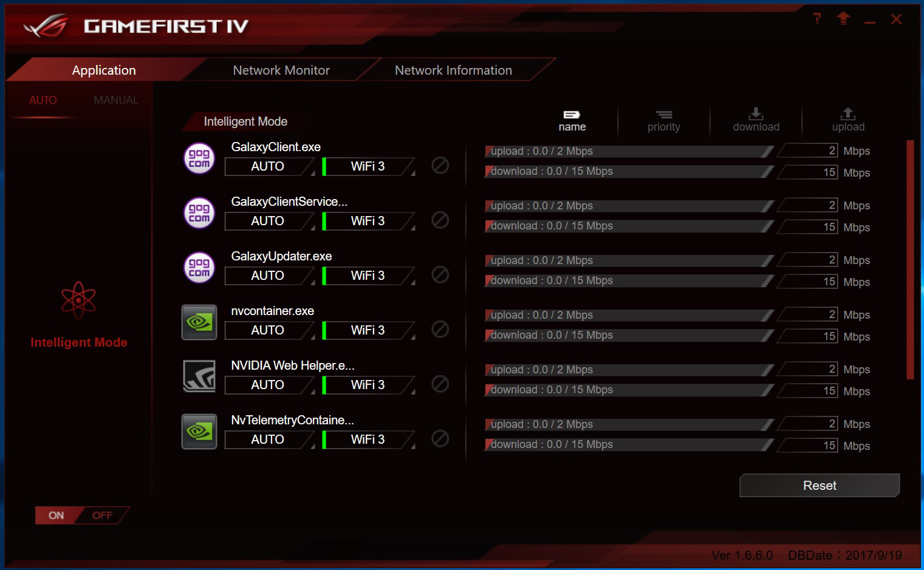Screen dimensions: 924x570
Task: Open the WiFi 3 adapter dropdown for GalaxyClientService
Action: tap(369, 221)
